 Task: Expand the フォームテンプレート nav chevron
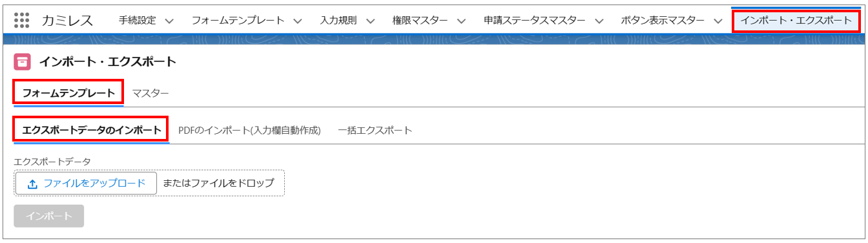pos(298,21)
